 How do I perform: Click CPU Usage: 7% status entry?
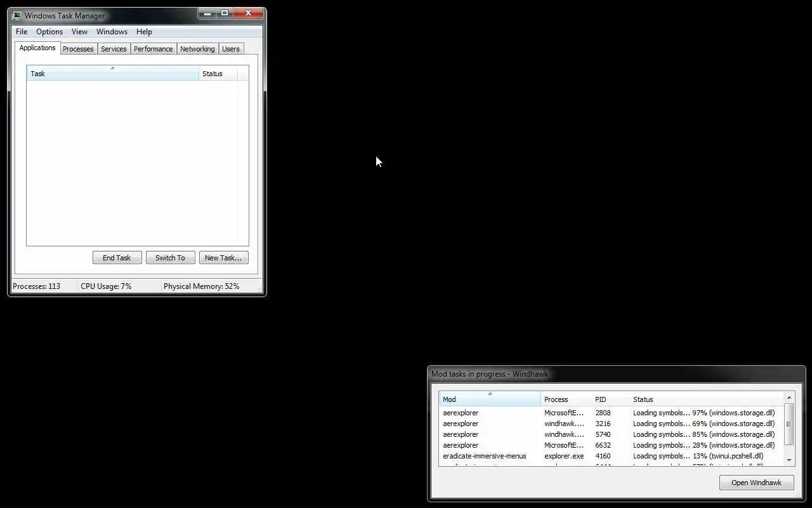(x=106, y=286)
